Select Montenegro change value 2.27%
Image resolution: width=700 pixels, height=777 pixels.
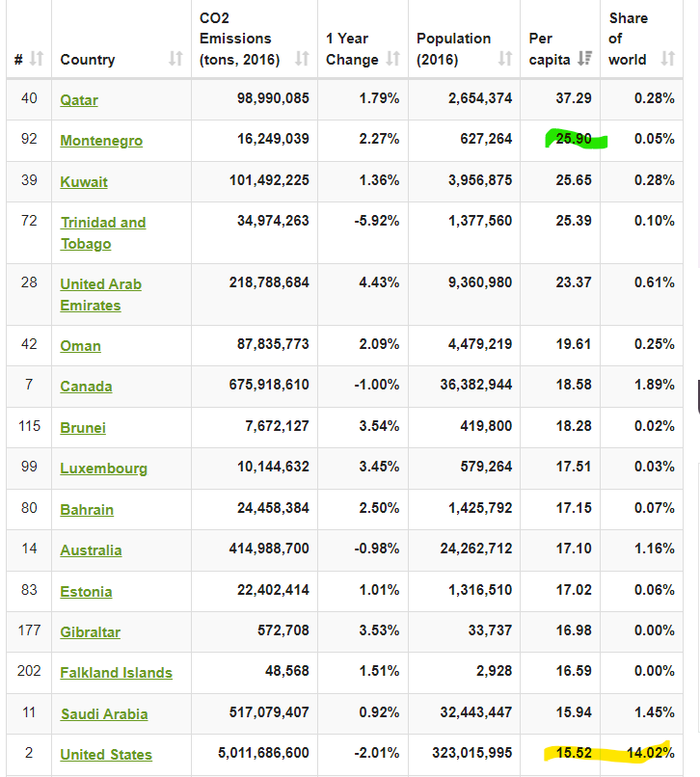tap(379, 139)
